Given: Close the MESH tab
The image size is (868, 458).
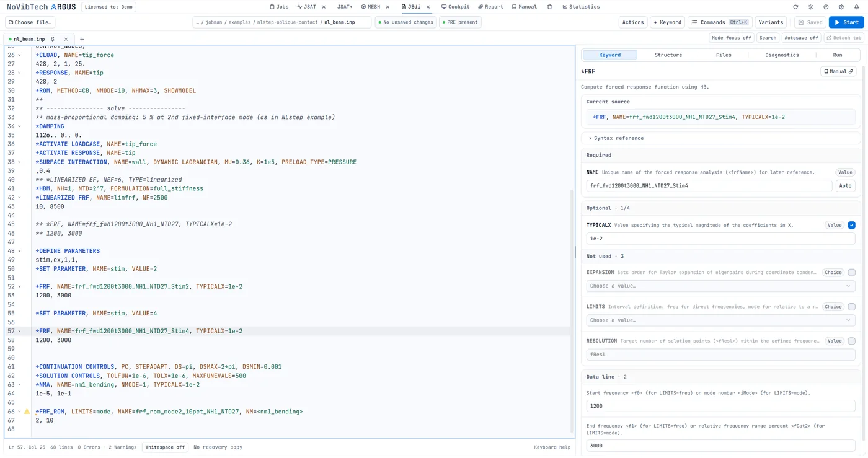Looking at the screenshot, I should [x=387, y=7].
